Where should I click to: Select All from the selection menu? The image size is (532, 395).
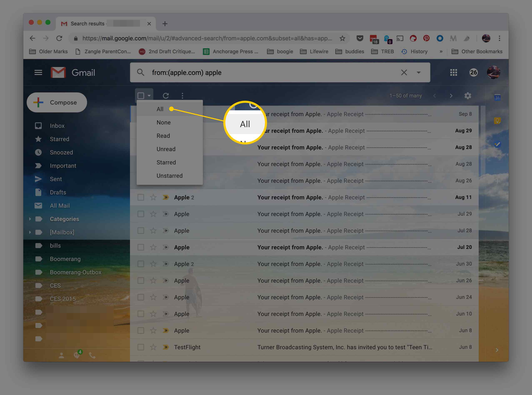tap(170, 109)
